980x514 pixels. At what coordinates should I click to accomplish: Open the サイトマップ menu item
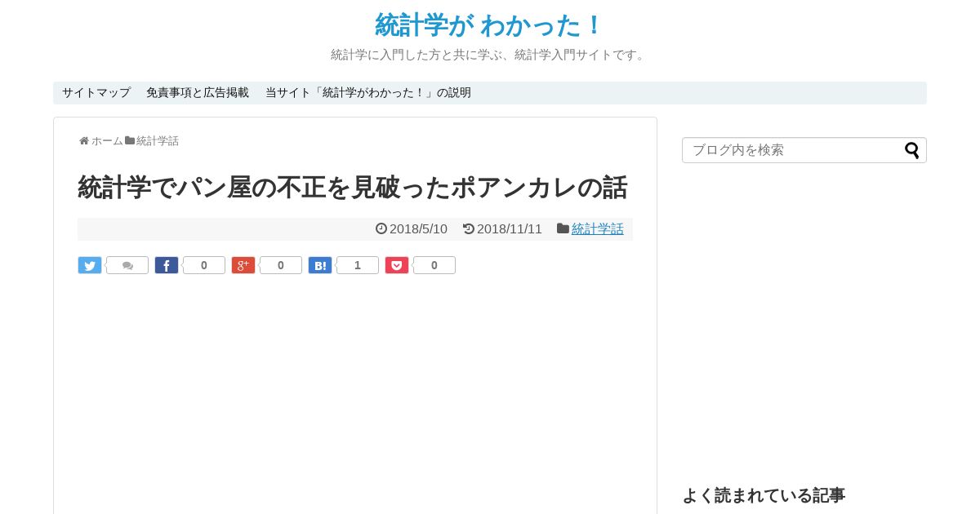[96, 93]
